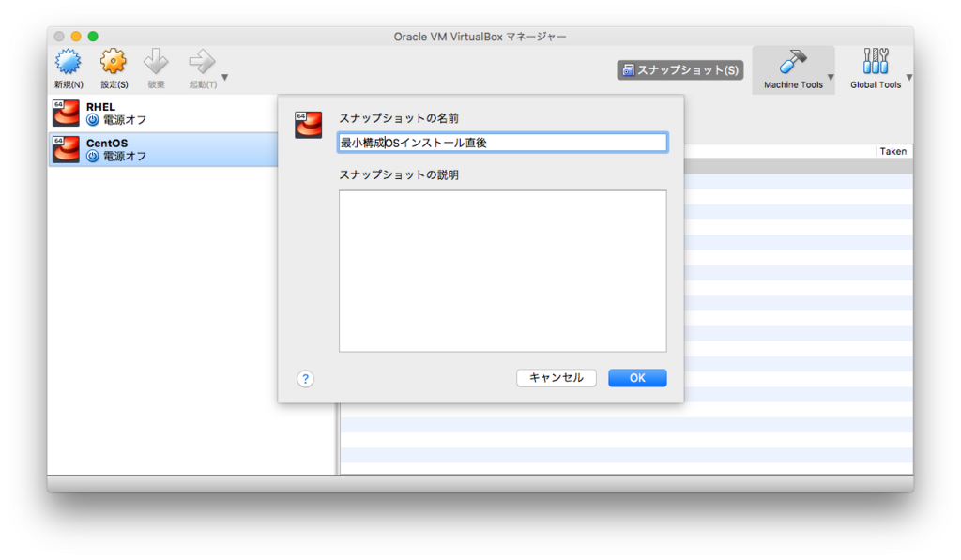This screenshot has height=560, width=961.
Task: Open Global Tools icon
Action: tap(876, 62)
